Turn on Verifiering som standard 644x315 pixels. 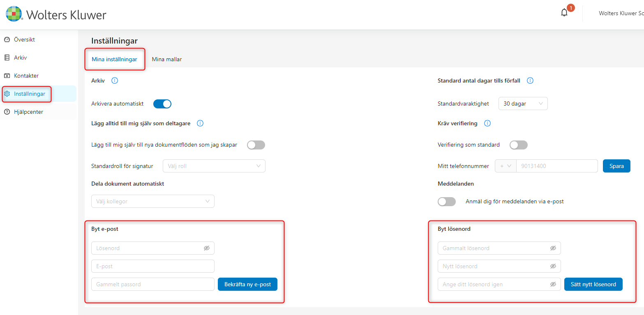(519, 145)
